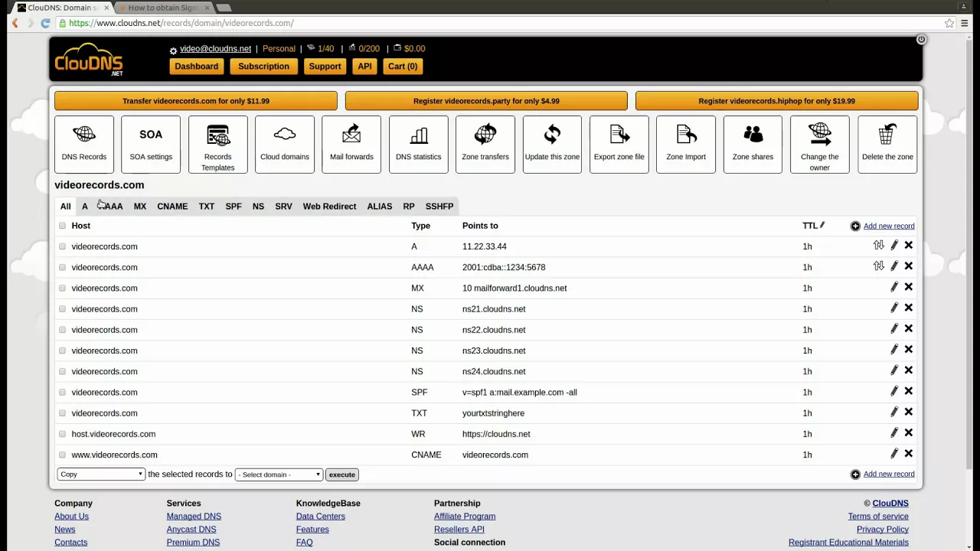Image resolution: width=980 pixels, height=551 pixels.
Task: Click the Type column header
Action: pyautogui.click(x=421, y=226)
